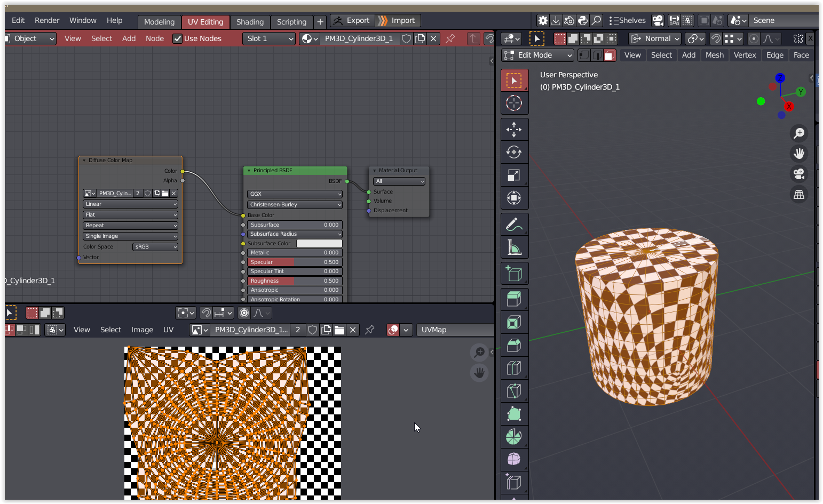Open the Normal transform orientation dropdown
Viewport: 823px width, 504px height.
[x=655, y=38]
